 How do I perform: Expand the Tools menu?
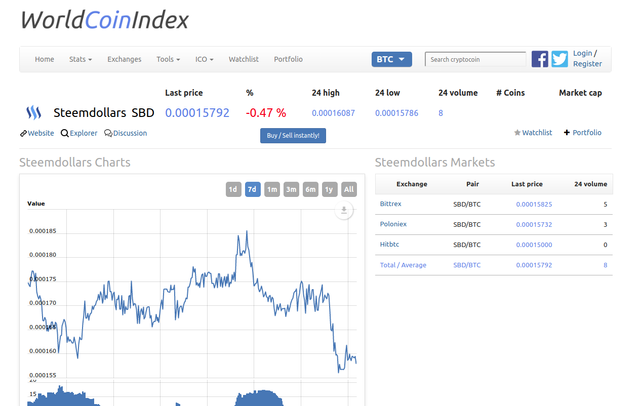168,59
